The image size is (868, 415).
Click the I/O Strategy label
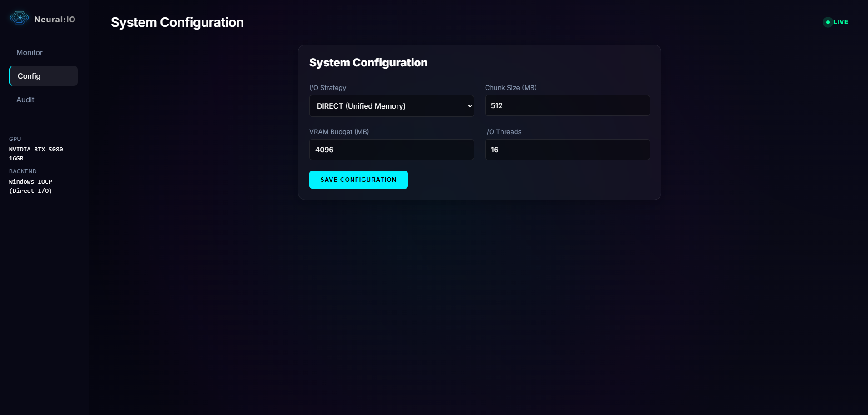pos(327,88)
